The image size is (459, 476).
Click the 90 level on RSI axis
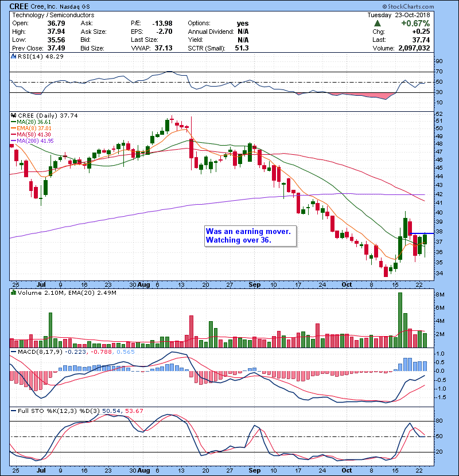[439, 61]
